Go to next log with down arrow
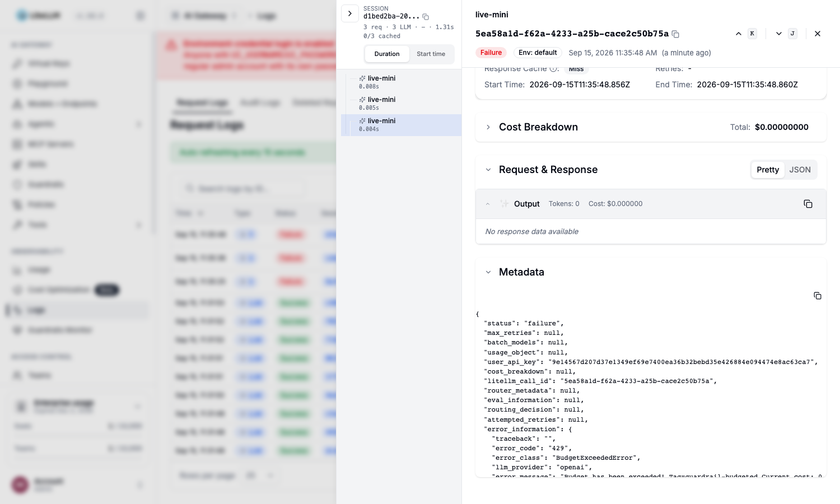 coord(778,34)
